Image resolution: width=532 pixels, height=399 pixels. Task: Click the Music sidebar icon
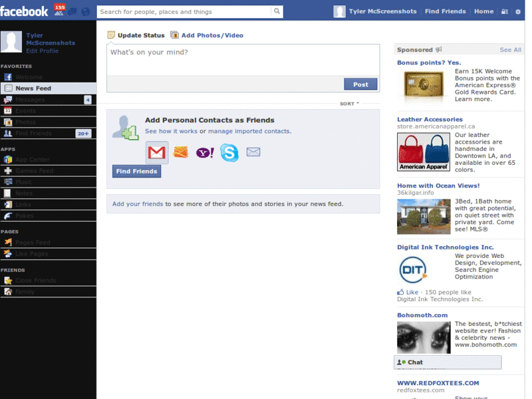point(8,182)
